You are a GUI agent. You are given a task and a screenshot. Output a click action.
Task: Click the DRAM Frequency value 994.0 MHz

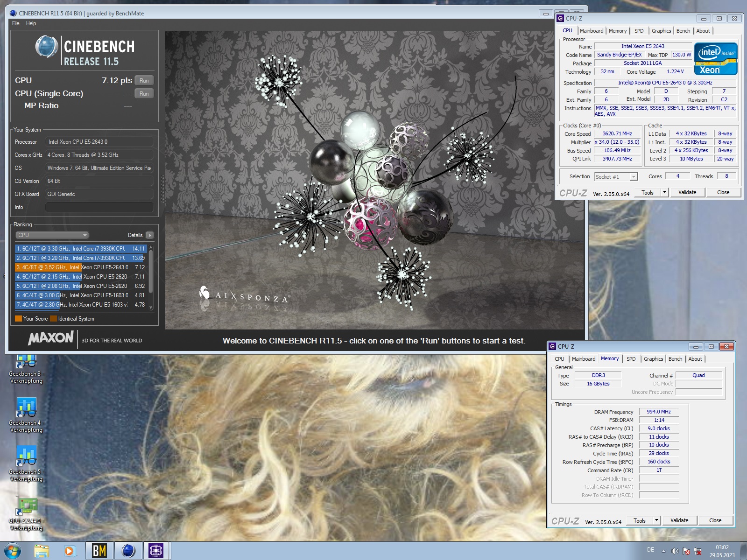coord(659,412)
